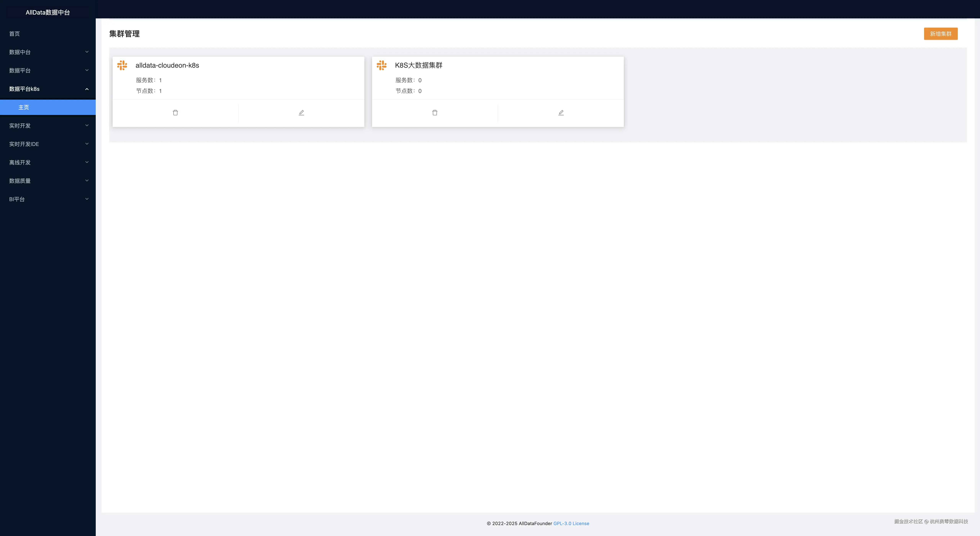Click edit pencil on K8S大数据集群 card
This screenshot has width=980, height=536.
click(x=561, y=113)
